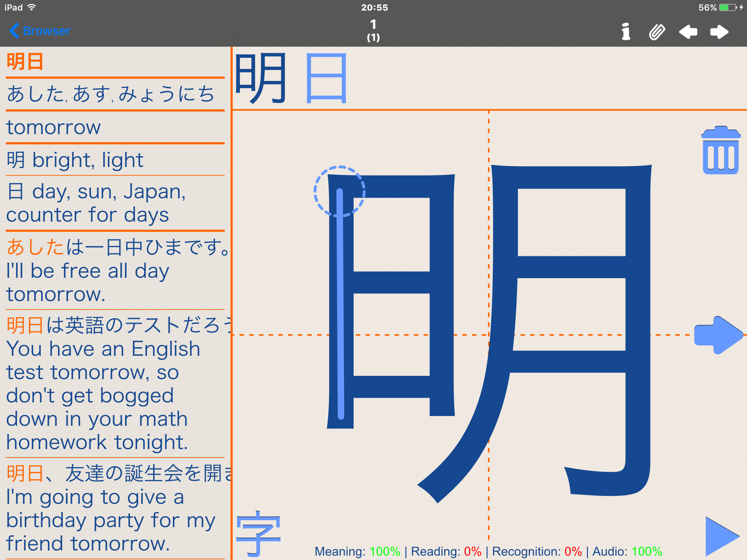Advance to next stroke with blue arrow
Screen dimensions: 747x560
pos(718,335)
